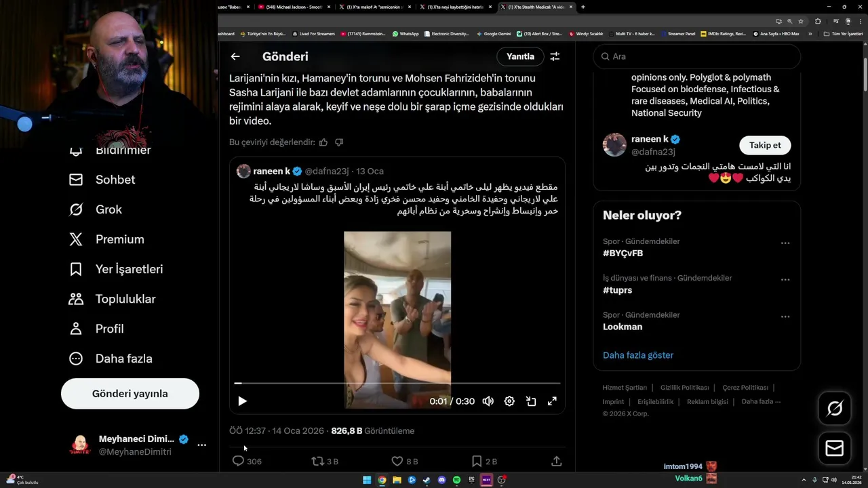Viewport: 868px width, 488px height.
Task: Bookmark the post with 2 B saves
Action: click(x=484, y=461)
